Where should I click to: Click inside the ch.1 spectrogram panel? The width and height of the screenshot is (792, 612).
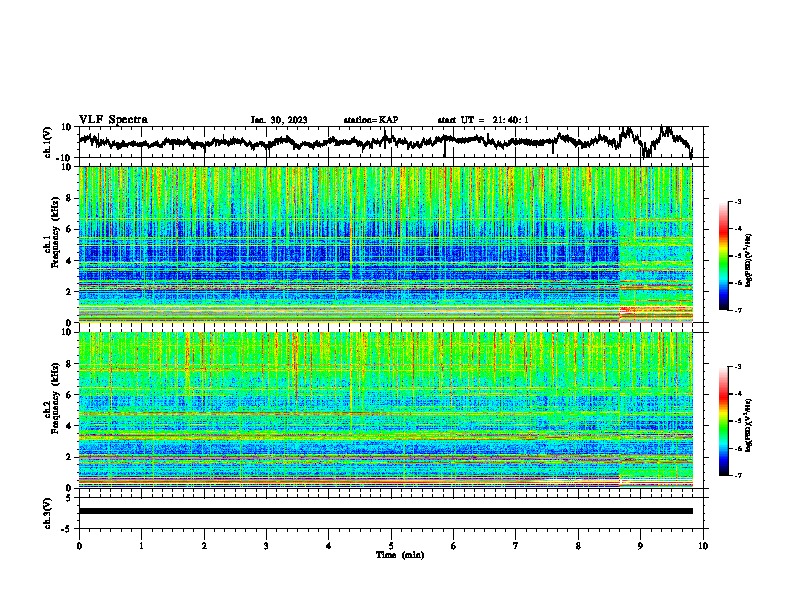coord(386,244)
